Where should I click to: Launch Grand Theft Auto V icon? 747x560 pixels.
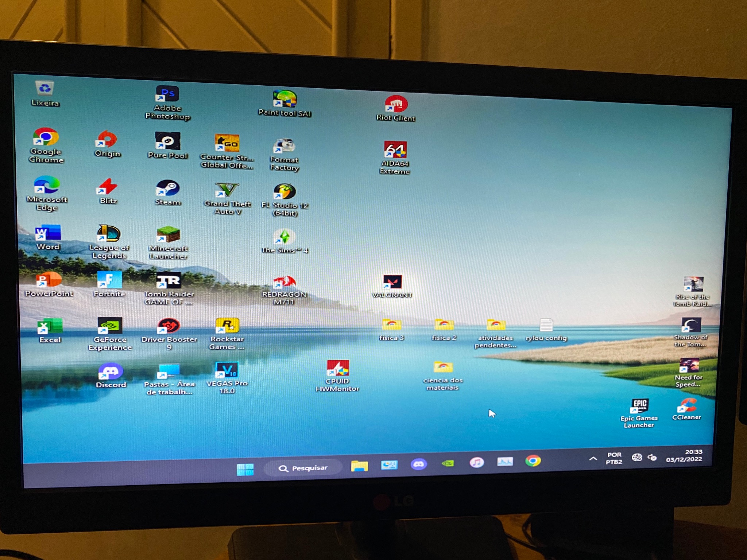point(227,198)
